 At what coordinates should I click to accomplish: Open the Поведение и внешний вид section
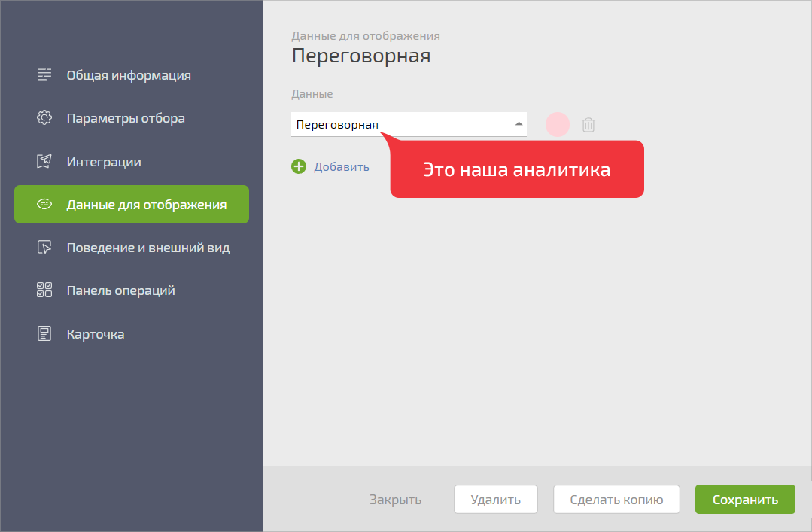coord(147,248)
